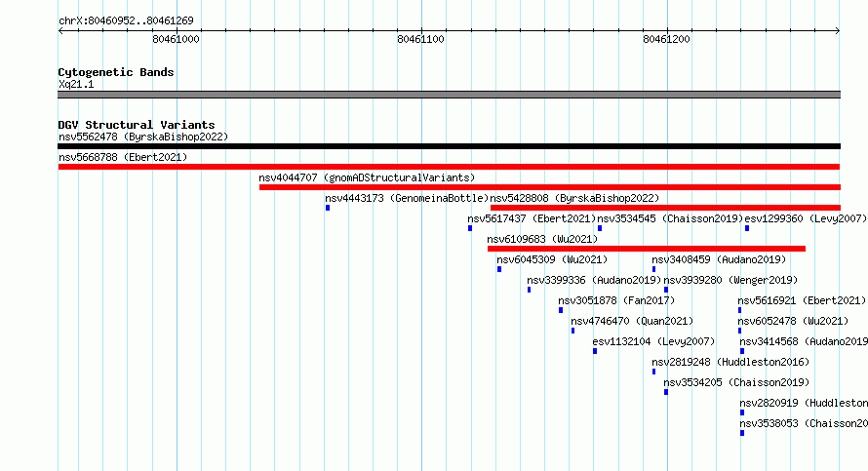This screenshot has height=471, width=868.
Task: Click the nsv5617437 (Ebert2021) label
Action: click(532, 218)
